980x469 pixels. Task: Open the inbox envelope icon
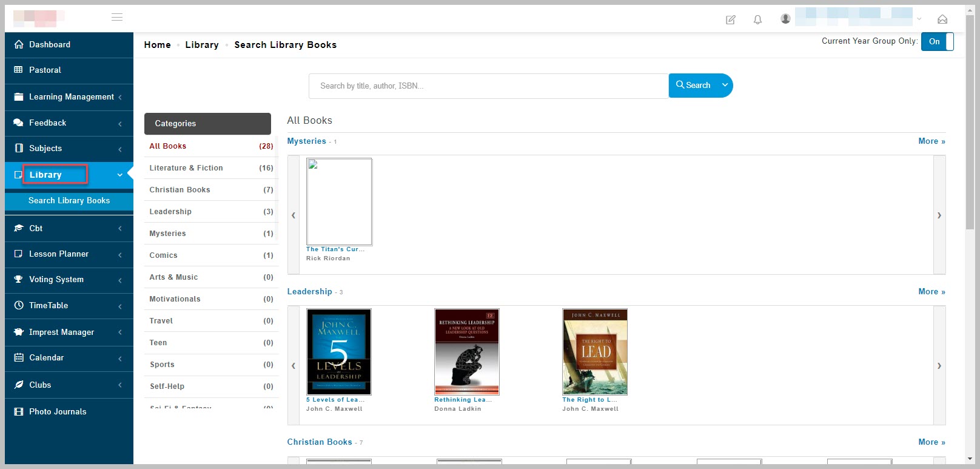pyautogui.click(x=942, y=19)
